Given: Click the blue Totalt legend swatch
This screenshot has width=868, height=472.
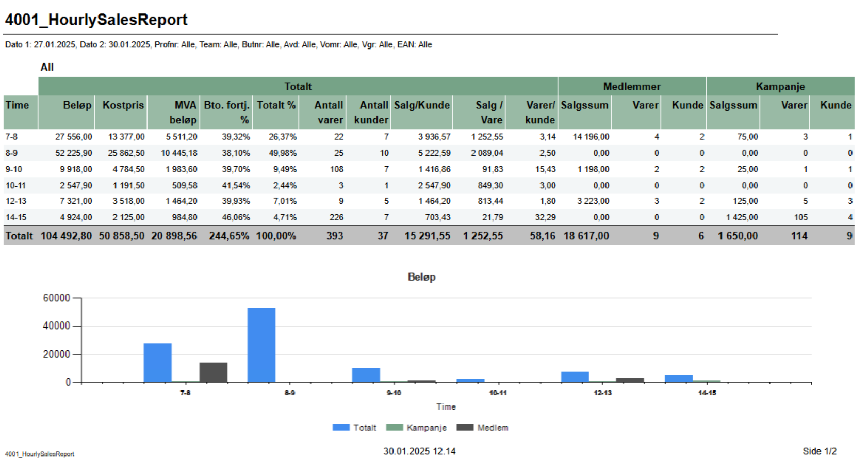Looking at the screenshot, I should point(341,427).
